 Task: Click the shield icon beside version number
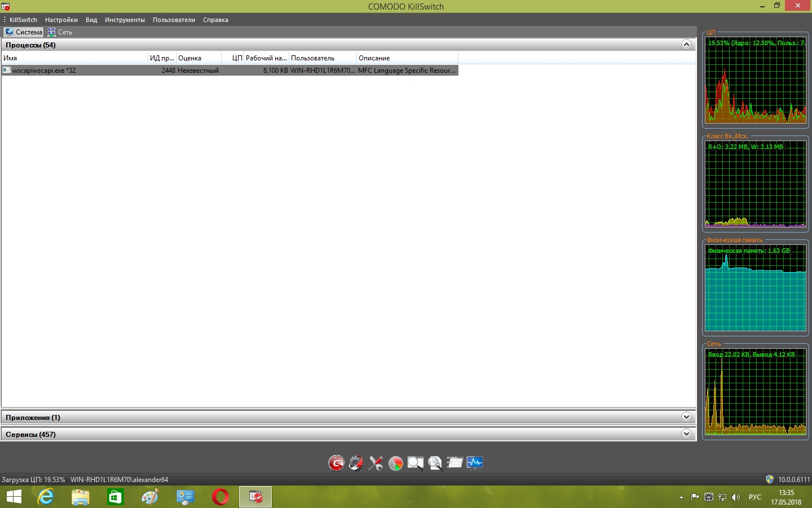coord(770,479)
